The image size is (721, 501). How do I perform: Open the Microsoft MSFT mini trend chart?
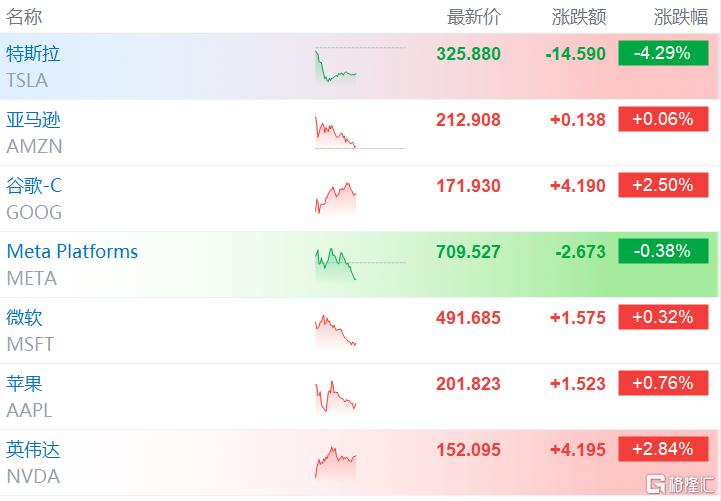click(x=336, y=330)
